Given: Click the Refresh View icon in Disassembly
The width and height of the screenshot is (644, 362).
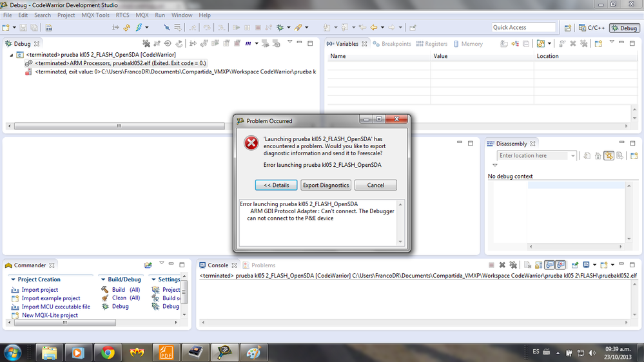Looking at the screenshot, I should pos(587,155).
